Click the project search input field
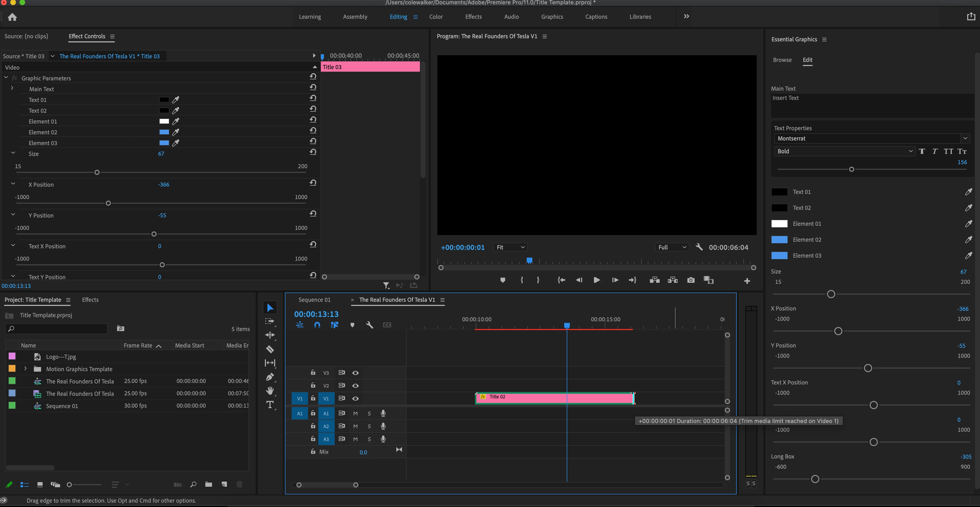This screenshot has width=980, height=507. (57, 328)
